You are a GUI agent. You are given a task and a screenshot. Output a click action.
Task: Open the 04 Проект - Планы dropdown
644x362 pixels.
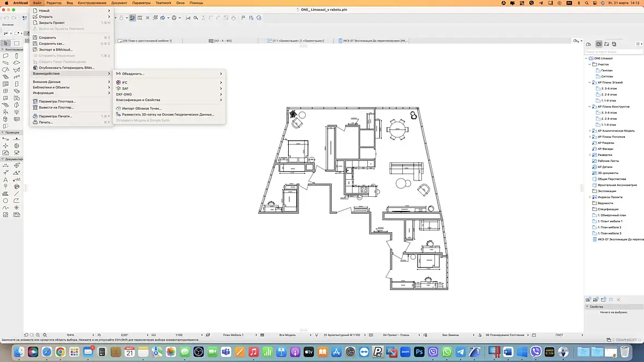[396, 335]
